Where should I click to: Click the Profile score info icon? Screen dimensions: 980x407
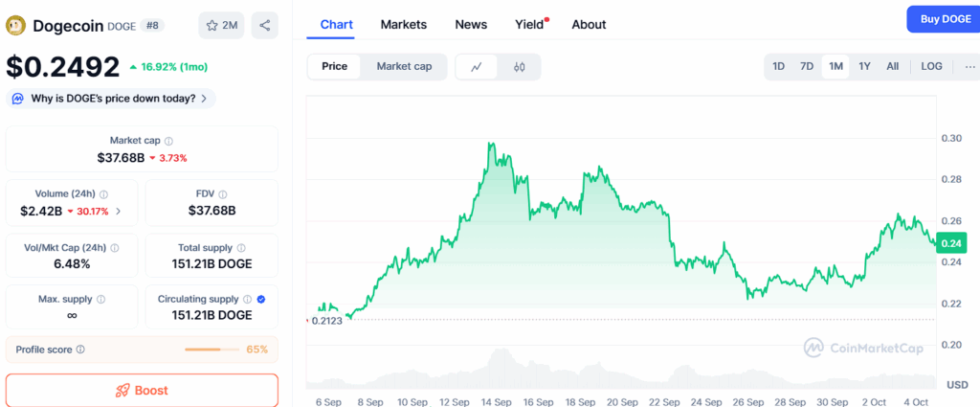pos(80,350)
